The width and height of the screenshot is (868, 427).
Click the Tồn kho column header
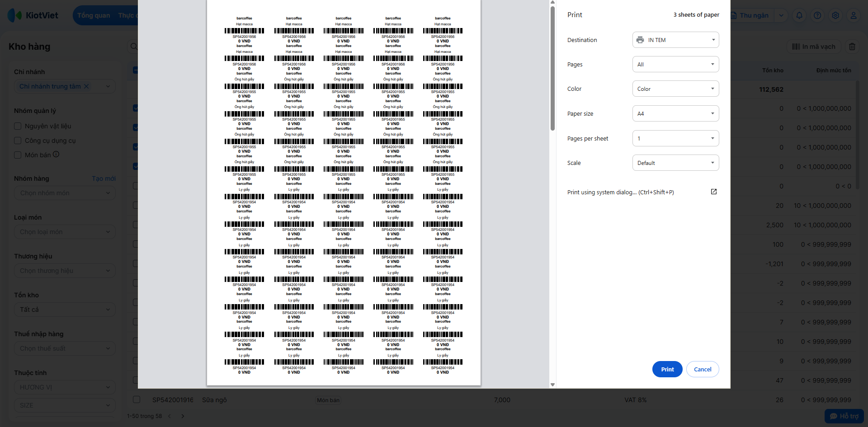click(x=773, y=70)
